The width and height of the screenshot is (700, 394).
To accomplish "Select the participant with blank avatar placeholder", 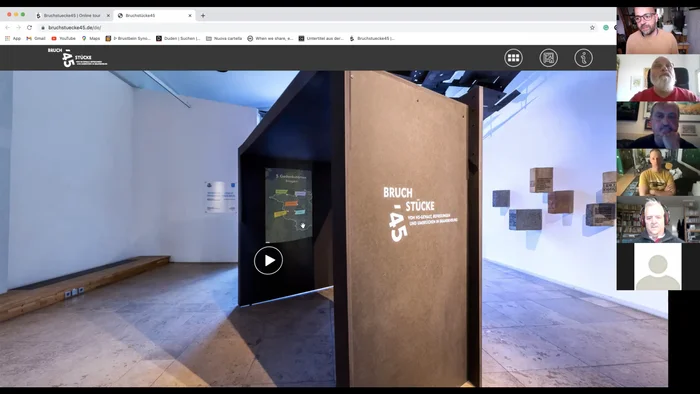I will [658, 266].
